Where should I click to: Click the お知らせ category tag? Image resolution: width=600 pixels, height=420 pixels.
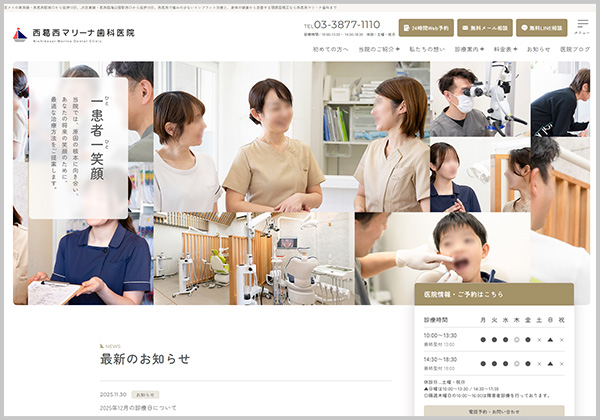[x=145, y=395]
